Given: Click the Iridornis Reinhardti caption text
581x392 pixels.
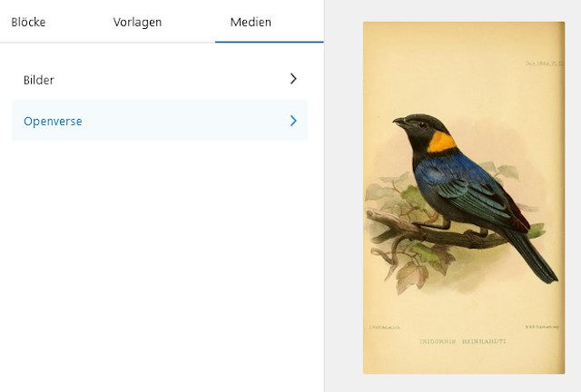Looking at the screenshot, I should click(462, 341).
